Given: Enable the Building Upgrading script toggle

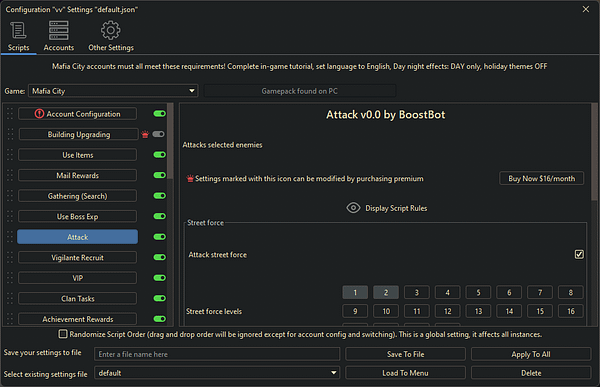Looking at the screenshot, I should (158, 134).
